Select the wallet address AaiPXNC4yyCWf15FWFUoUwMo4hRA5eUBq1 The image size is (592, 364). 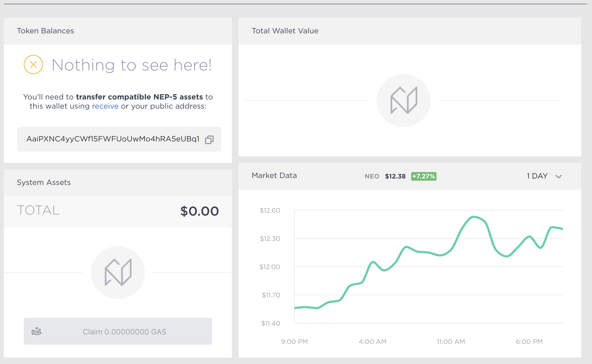pyautogui.click(x=113, y=139)
